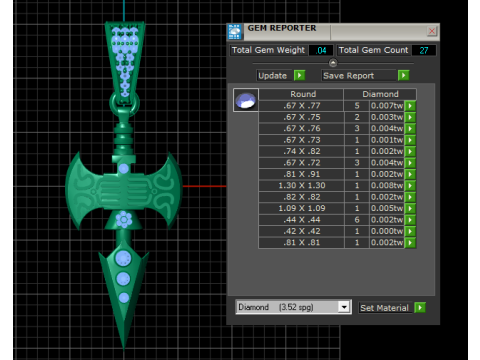This screenshot has width=480, height=360.
Task: Click the green arrow for the .67 X .72 row
Action: [x=410, y=163]
